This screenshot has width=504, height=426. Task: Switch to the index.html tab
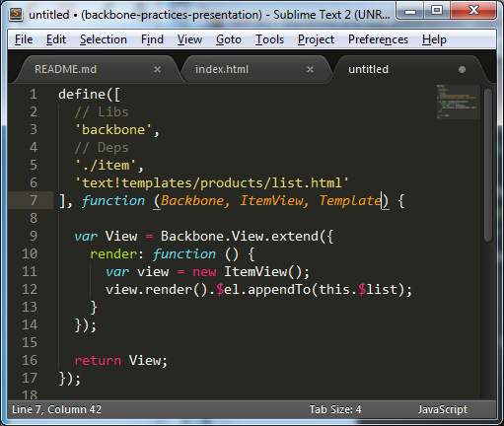pos(222,69)
